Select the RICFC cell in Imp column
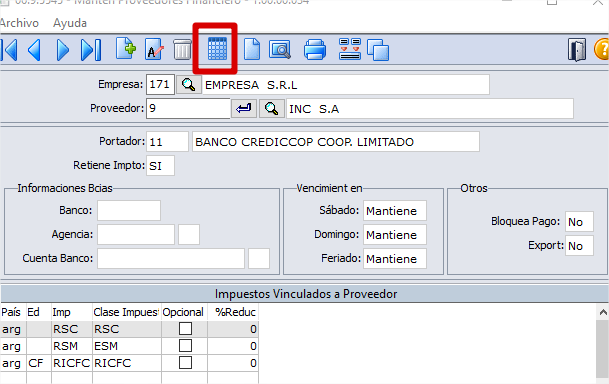The height and width of the screenshot is (384, 609). pos(71,363)
